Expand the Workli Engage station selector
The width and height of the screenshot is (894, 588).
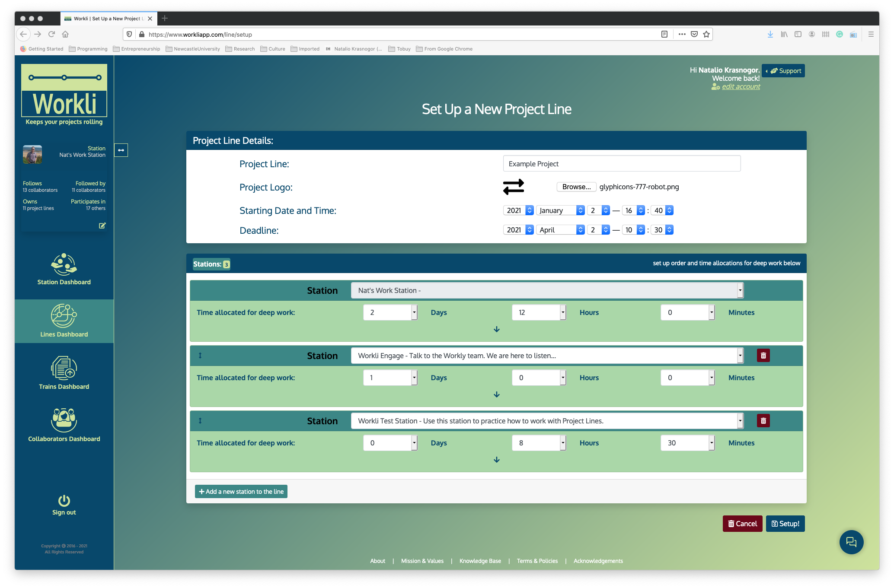click(x=547, y=356)
